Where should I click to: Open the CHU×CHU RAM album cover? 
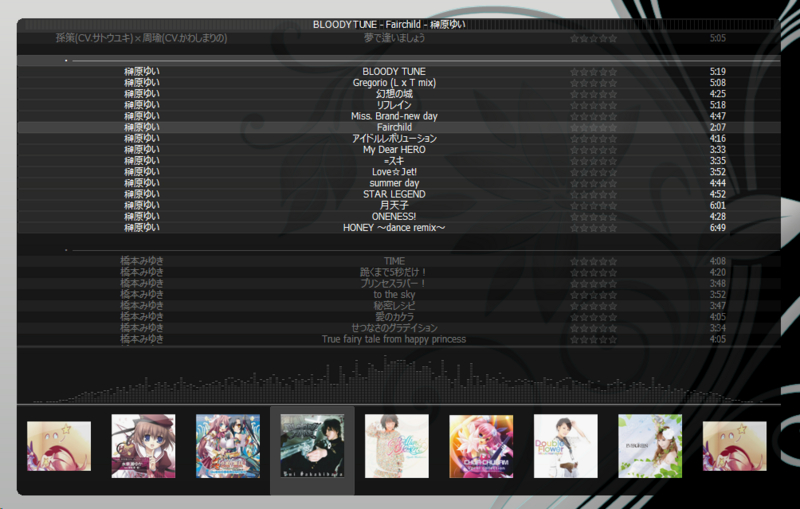[x=481, y=446]
